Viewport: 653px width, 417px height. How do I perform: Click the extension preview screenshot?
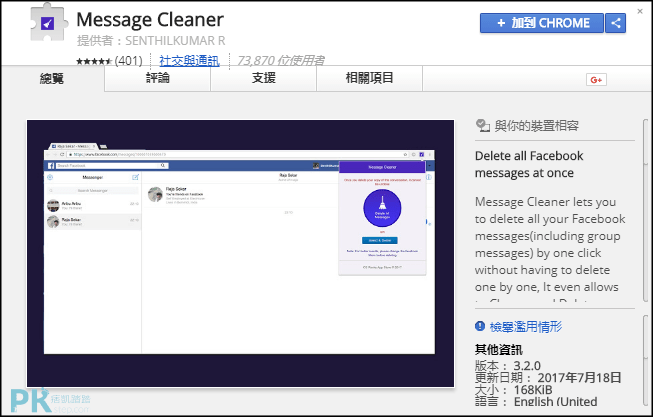240,253
